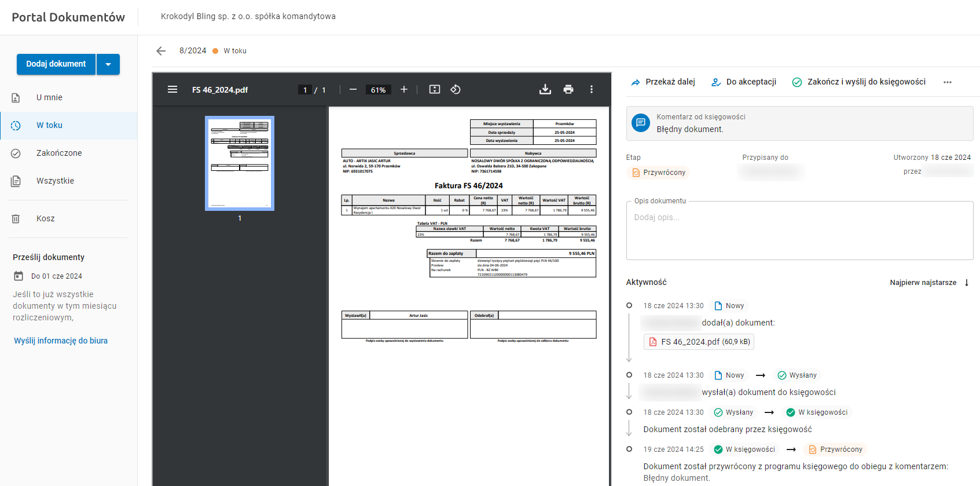Open the more actions ellipsis menu
Screen dimensions: 980x486
tap(947, 82)
